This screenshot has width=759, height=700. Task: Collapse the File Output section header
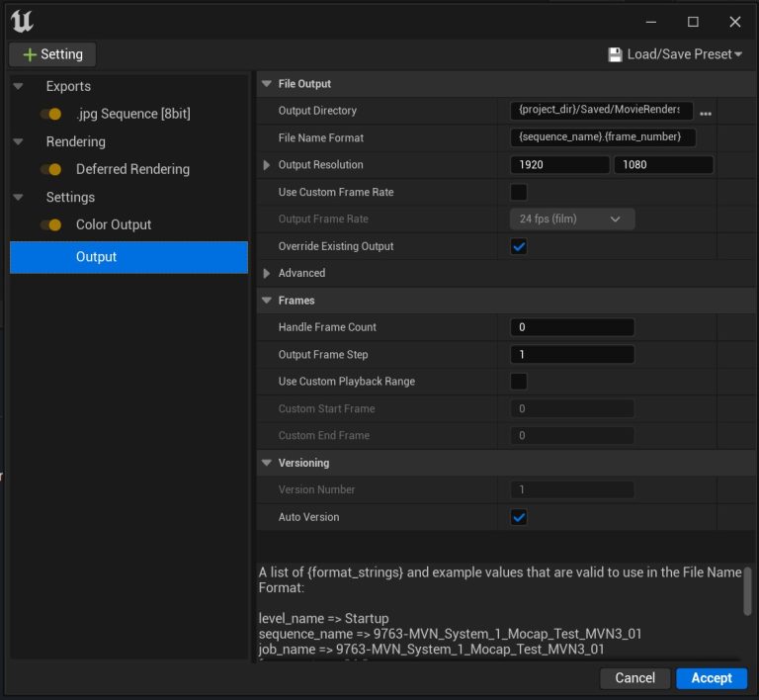[x=267, y=84]
